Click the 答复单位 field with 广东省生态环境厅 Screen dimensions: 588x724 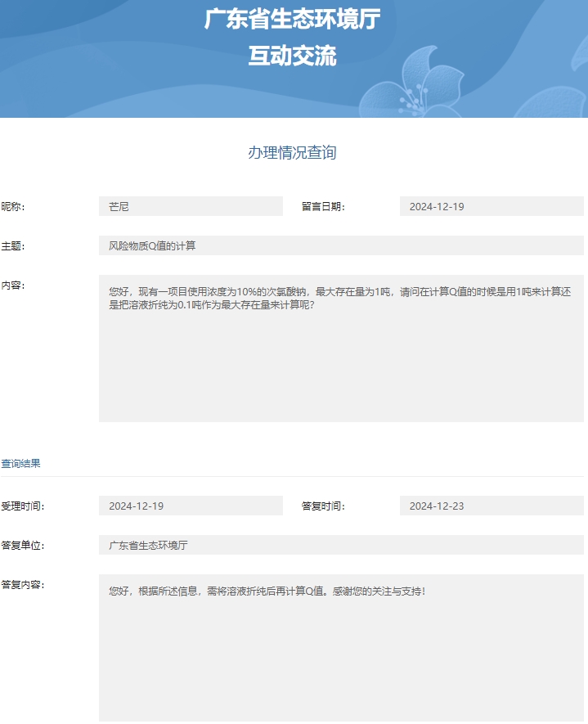point(340,546)
